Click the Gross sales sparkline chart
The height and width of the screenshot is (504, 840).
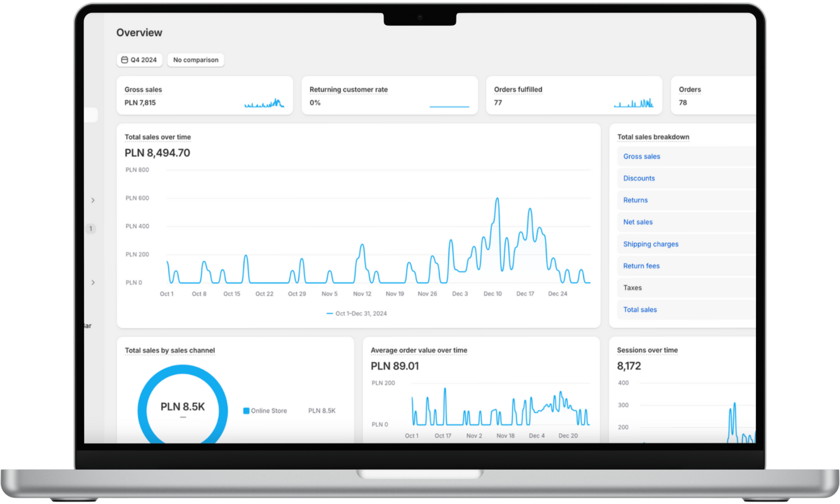click(x=264, y=103)
